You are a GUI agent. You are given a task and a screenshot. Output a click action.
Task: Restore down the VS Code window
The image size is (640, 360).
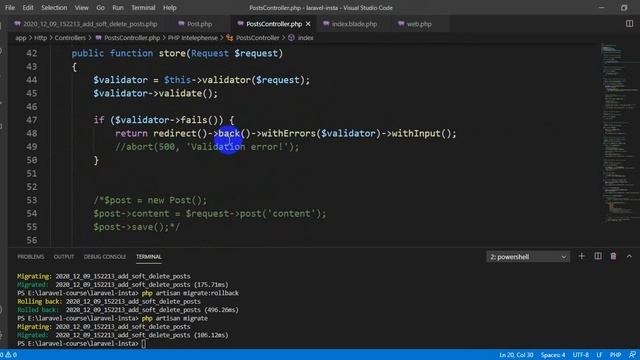(x=624, y=8)
